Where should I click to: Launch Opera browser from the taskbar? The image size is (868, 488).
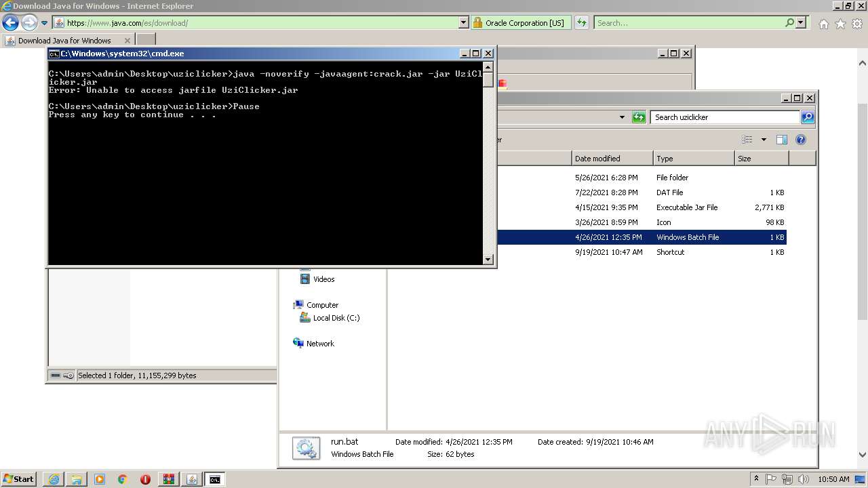(x=145, y=479)
